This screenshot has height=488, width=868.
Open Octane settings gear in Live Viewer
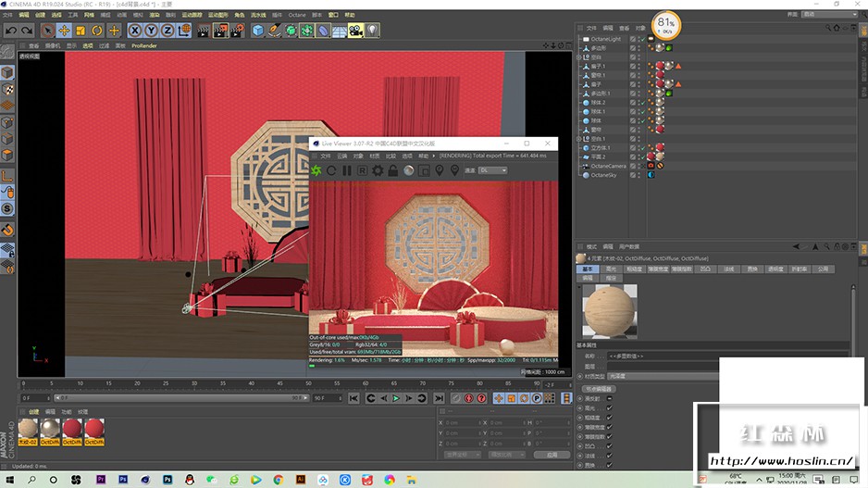(377, 170)
